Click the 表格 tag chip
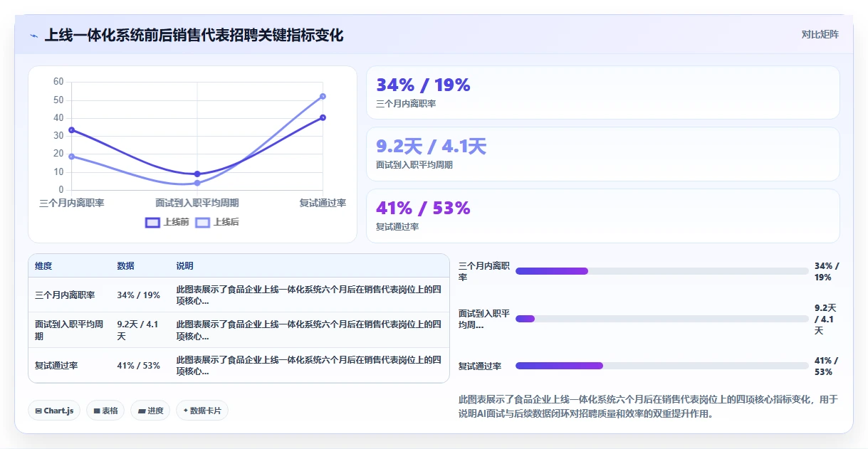The width and height of the screenshot is (868, 449). pos(105,411)
